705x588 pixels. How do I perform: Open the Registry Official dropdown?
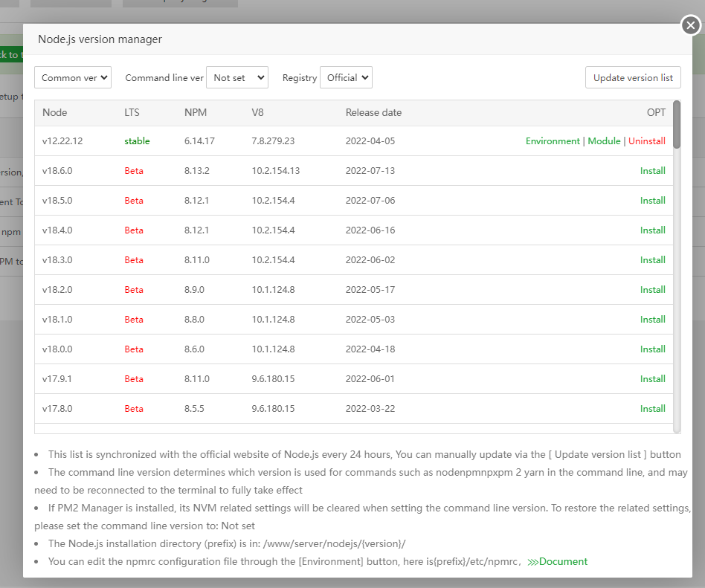coord(346,77)
